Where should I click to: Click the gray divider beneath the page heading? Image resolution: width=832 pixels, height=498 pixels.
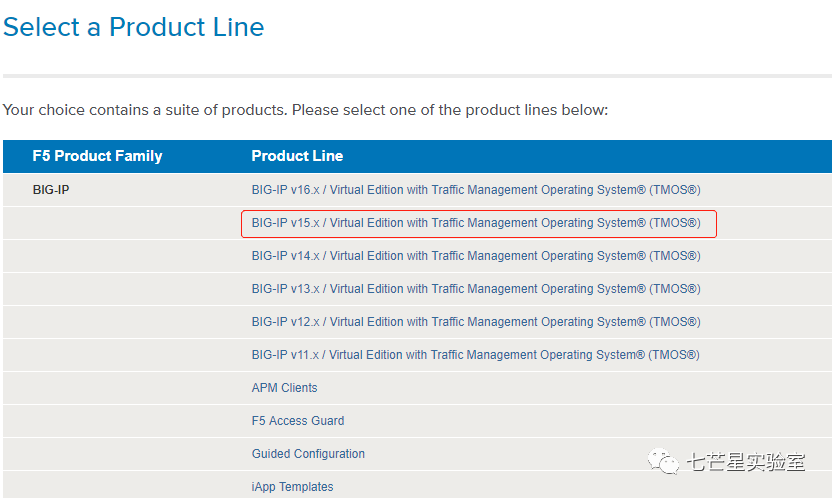point(416,76)
